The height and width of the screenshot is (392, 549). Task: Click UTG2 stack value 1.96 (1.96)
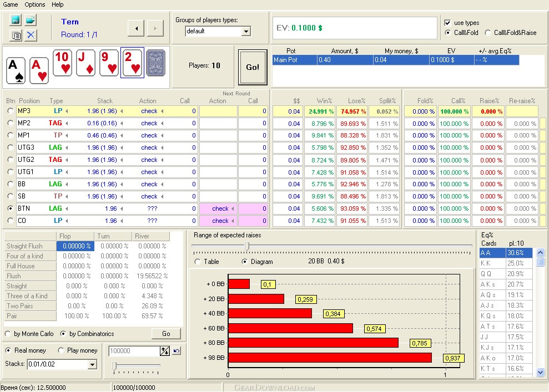[102, 160]
